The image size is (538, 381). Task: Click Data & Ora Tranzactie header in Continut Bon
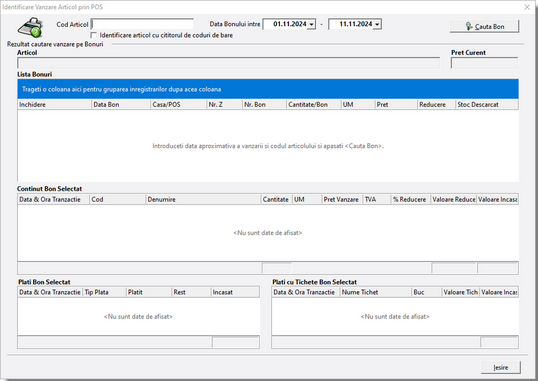coord(54,199)
